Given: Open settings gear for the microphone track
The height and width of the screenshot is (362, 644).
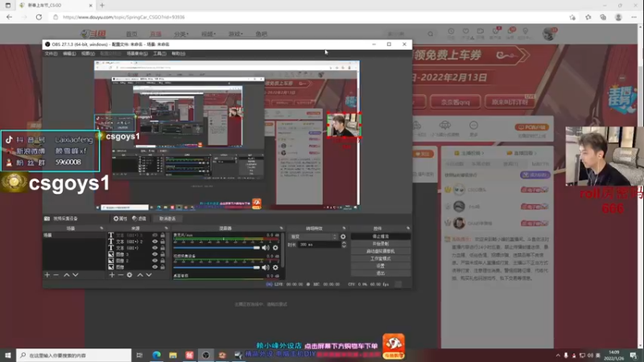Looking at the screenshot, I should (275, 248).
